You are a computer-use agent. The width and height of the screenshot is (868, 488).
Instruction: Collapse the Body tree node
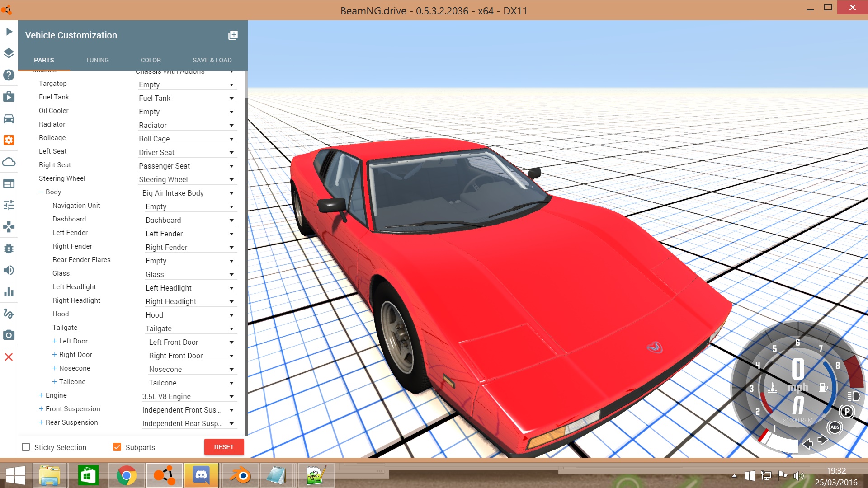click(x=41, y=192)
